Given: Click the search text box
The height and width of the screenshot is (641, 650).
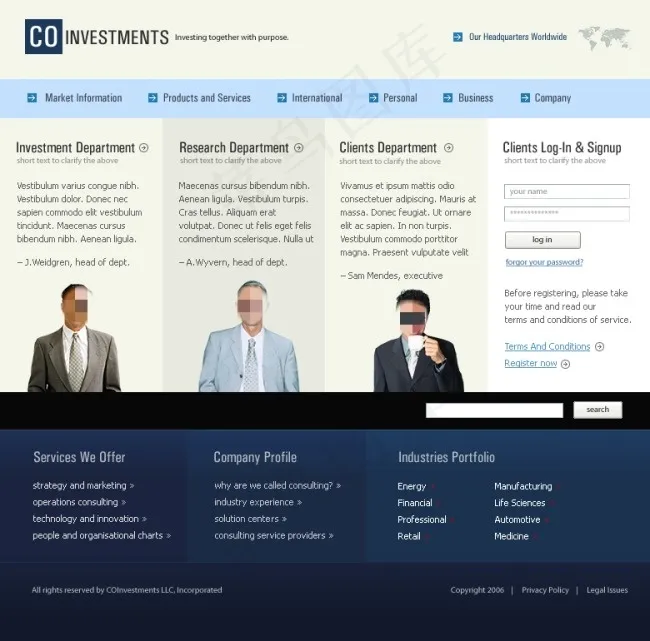Looking at the screenshot, I should (494, 410).
